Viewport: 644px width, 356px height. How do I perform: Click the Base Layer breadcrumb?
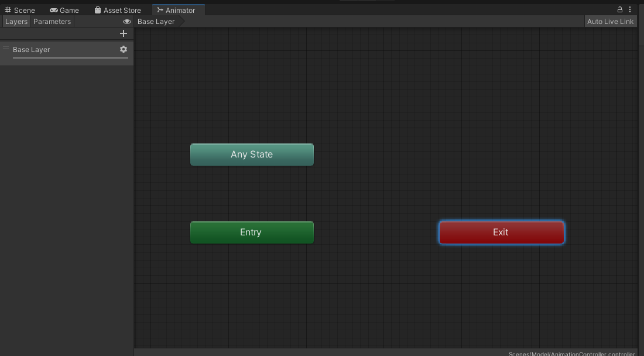[x=155, y=21]
